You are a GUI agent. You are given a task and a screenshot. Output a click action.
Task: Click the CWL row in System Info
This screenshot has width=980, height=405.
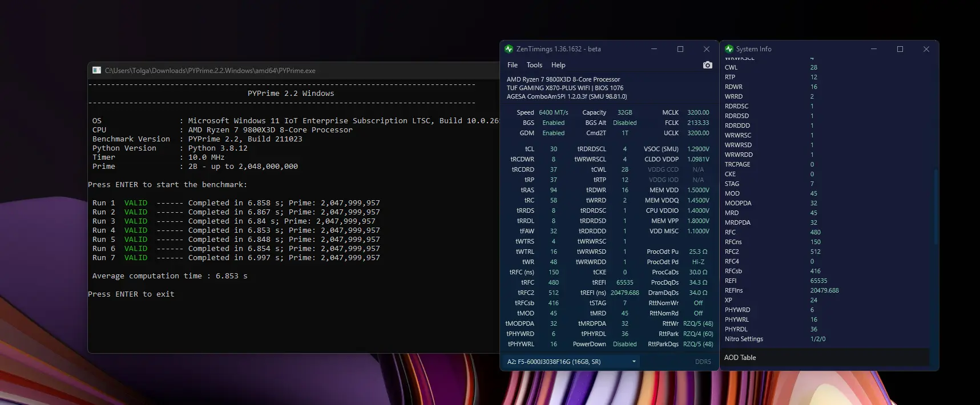tap(825, 67)
